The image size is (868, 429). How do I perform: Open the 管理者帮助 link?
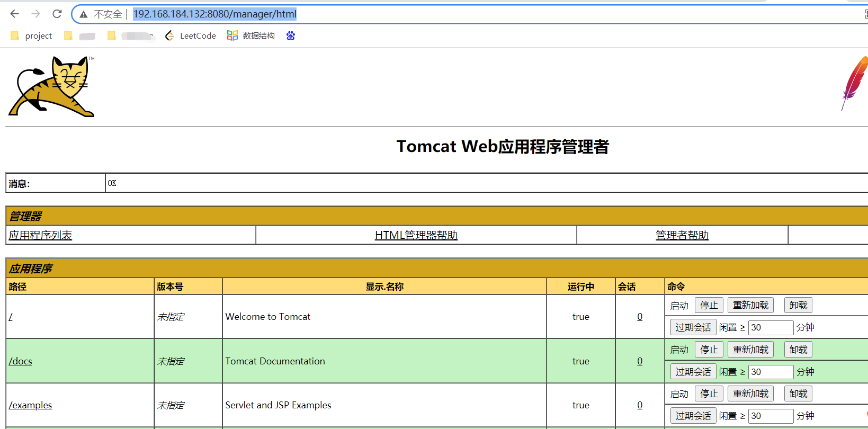coord(682,235)
